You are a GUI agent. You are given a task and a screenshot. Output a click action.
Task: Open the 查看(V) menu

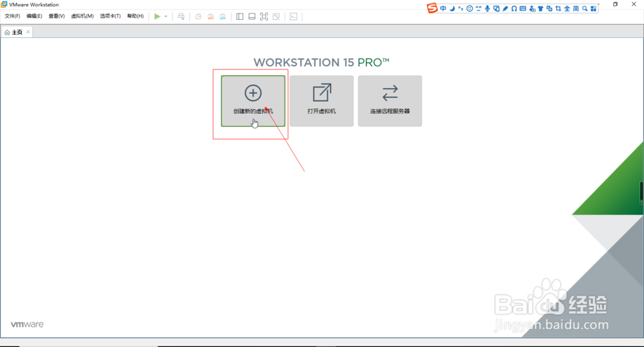(57, 16)
